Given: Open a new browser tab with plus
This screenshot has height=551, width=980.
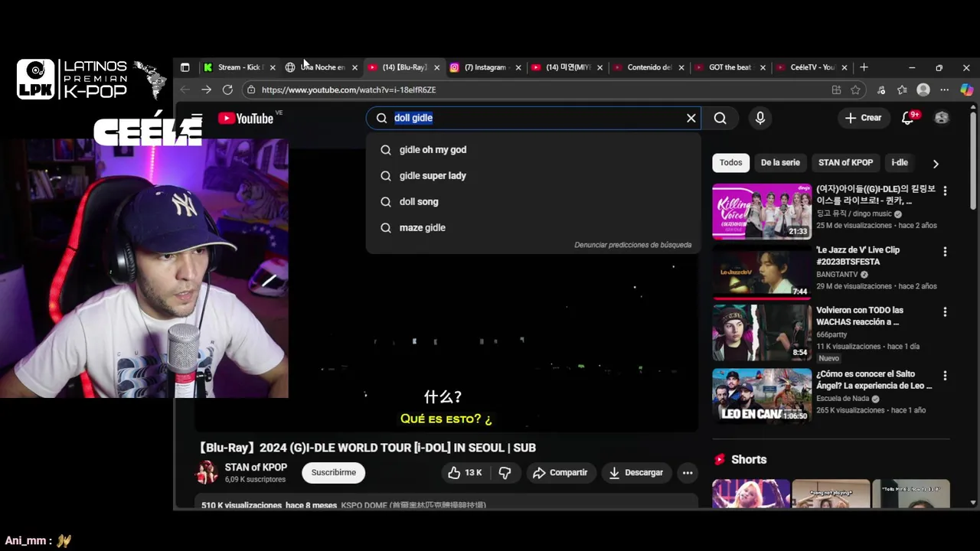Looking at the screenshot, I should click(864, 67).
